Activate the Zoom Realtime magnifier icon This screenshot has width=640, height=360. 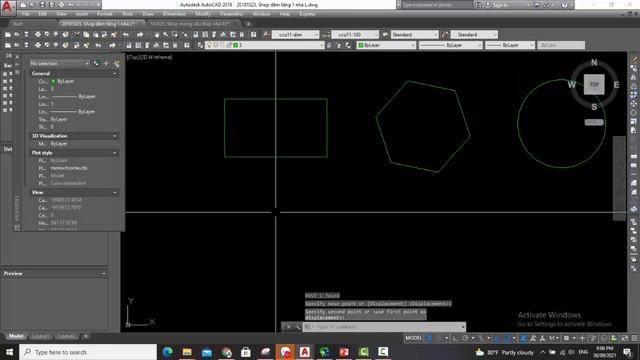(x=166, y=35)
